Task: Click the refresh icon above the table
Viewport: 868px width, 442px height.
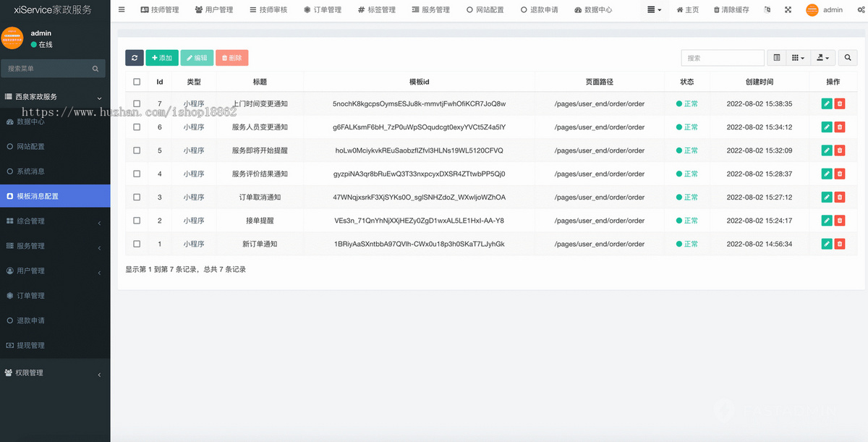Action: click(x=134, y=57)
